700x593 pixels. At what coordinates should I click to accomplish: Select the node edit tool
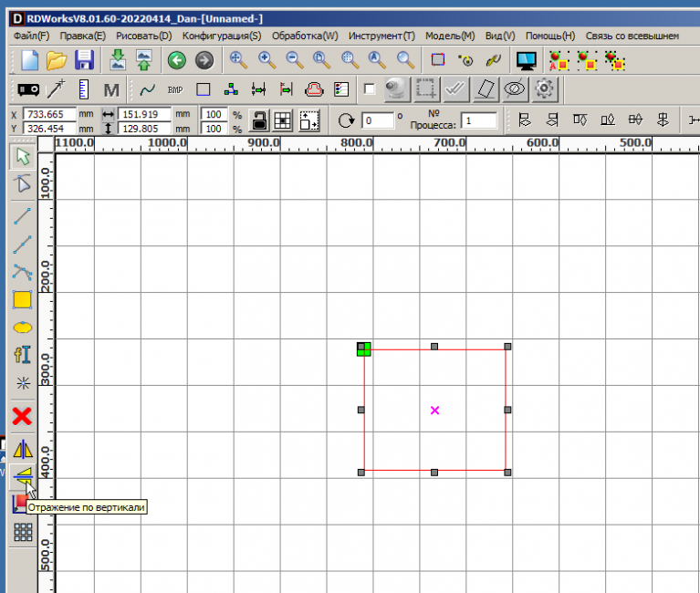(x=23, y=185)
